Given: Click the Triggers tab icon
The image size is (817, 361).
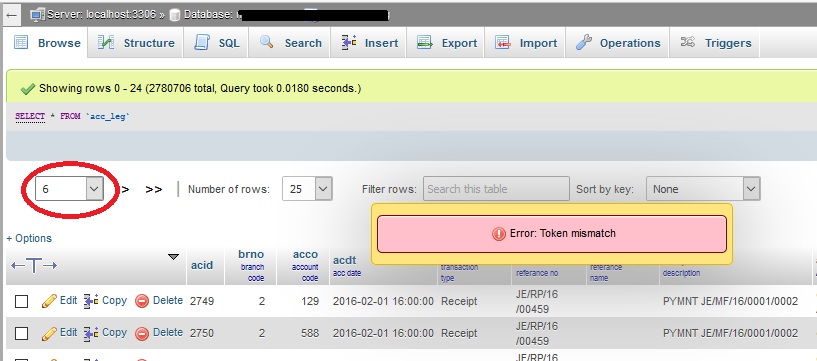Looking at the screenshot, I should pyautogui.click(x=688, y=42).
